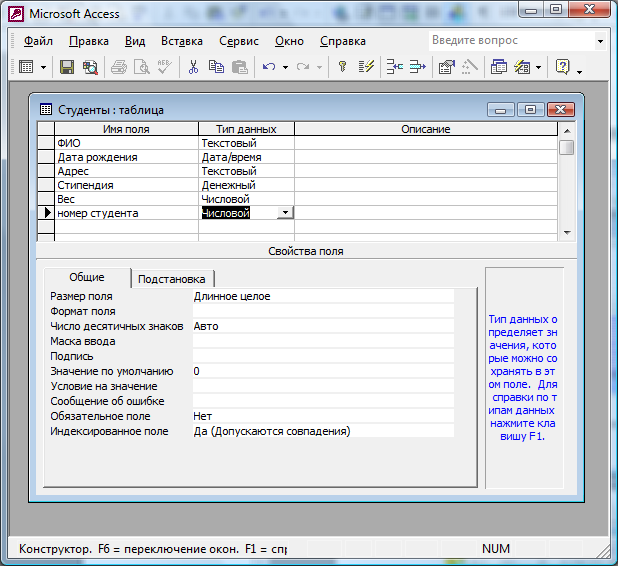618x566 pixels.
Task: Click the Help question mark icon
Action: point(562,67)
